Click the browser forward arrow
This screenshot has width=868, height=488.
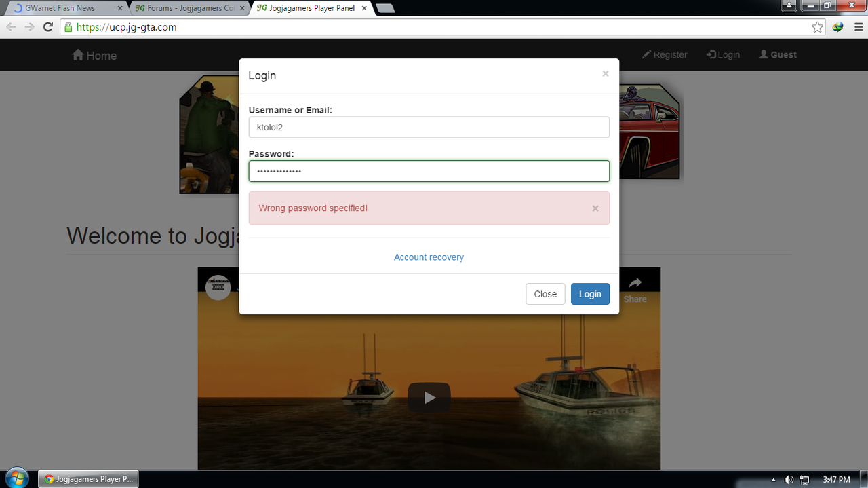tap(29, 27)
